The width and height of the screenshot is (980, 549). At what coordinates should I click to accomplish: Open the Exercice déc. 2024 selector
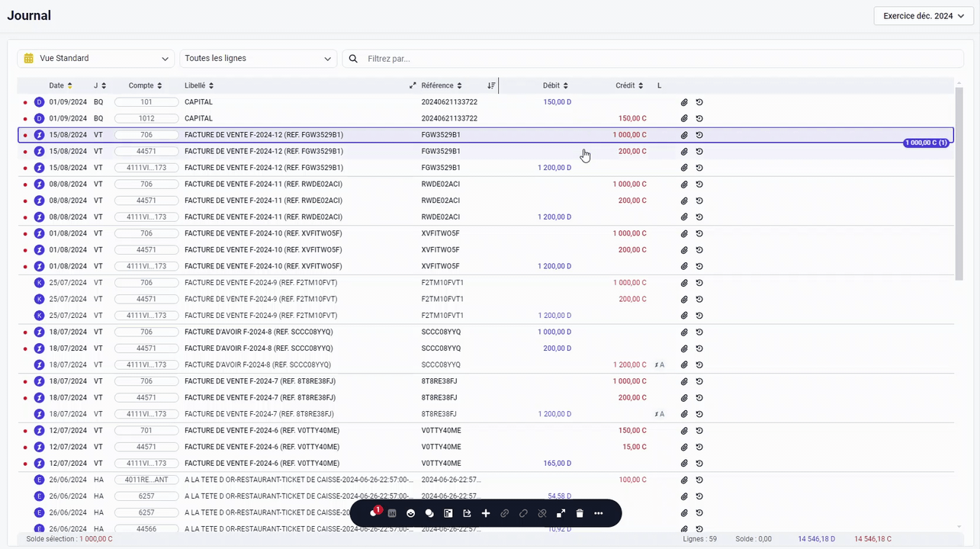tap(922, 15)
